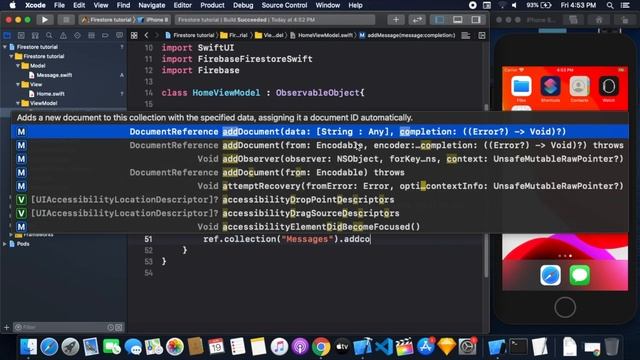Open the Debug menu
640x360 pixels.
point(243,5)
